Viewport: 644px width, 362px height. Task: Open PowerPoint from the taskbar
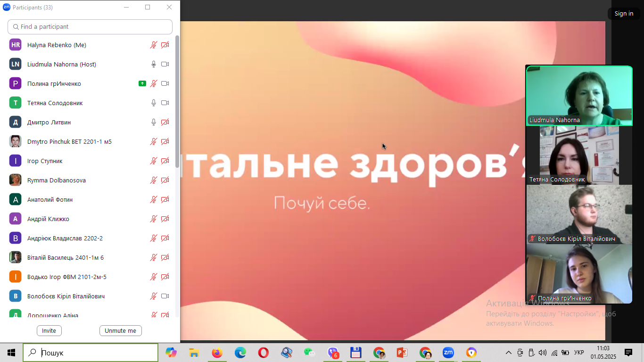[402, 353]
